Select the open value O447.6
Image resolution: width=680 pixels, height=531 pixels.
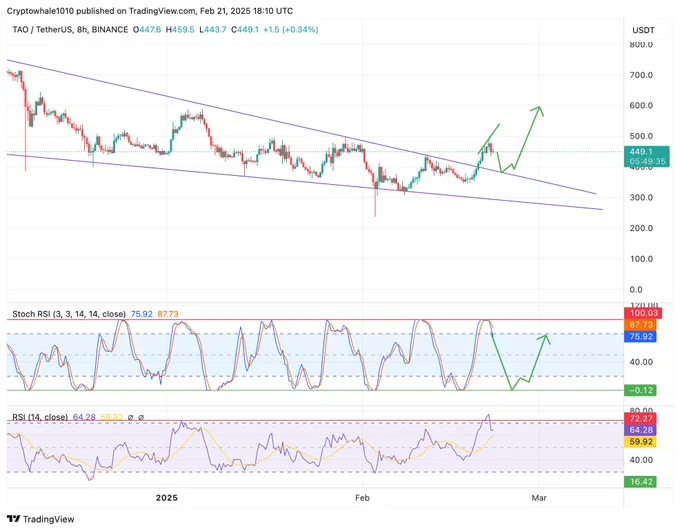click(147, 30)
